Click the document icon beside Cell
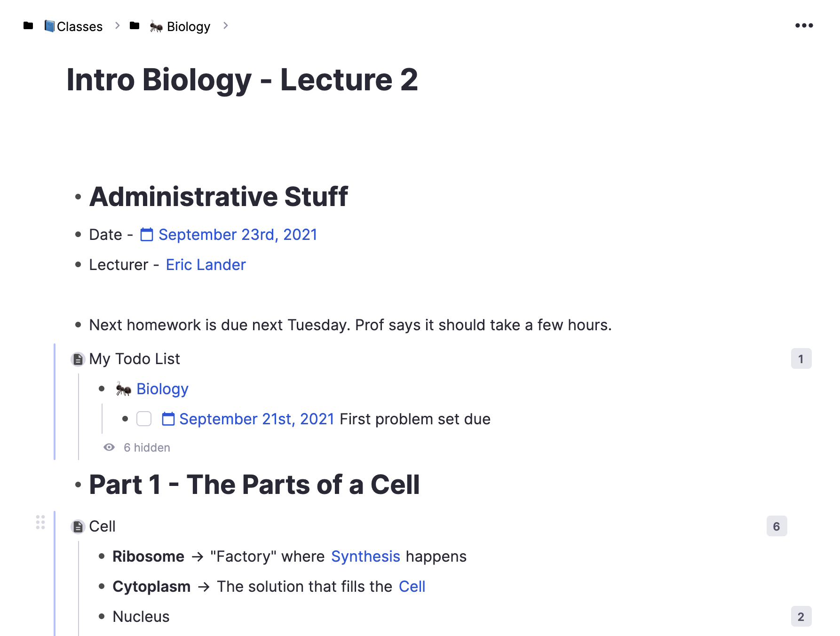The height and width of the screenshot is (636, 840). [78, 527]
